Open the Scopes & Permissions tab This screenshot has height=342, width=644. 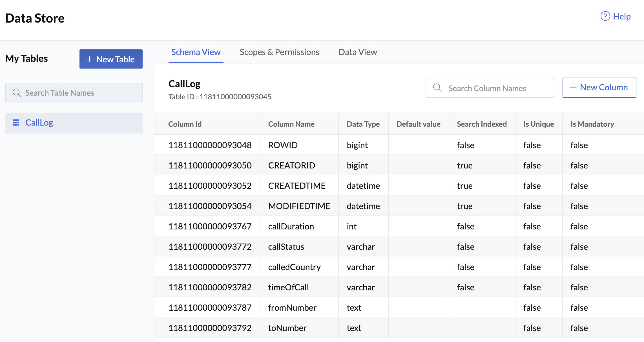[x=279, y=52]
